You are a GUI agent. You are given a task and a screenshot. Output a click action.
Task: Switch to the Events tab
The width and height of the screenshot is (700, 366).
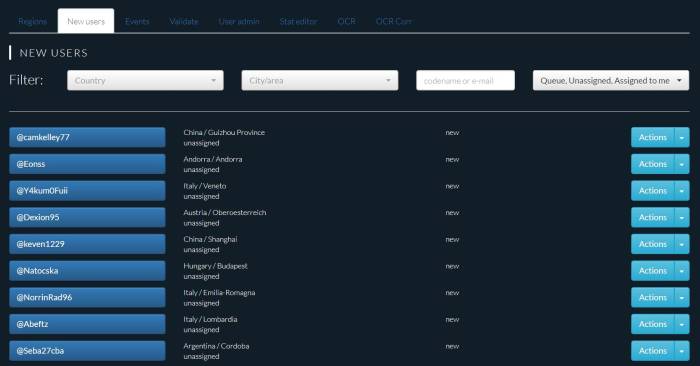137,21
